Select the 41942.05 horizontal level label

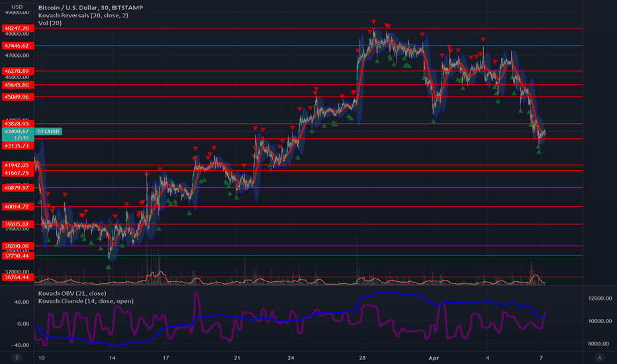18,165
